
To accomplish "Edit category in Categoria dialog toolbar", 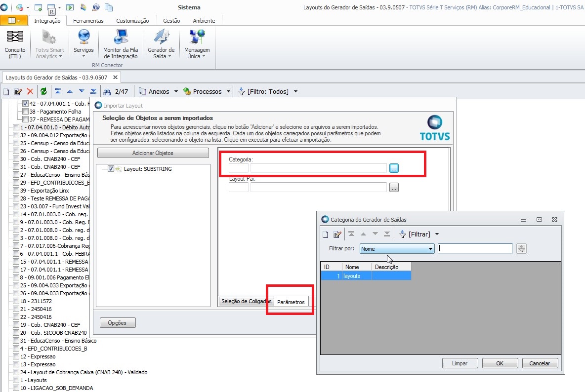I will pos(337,235).
